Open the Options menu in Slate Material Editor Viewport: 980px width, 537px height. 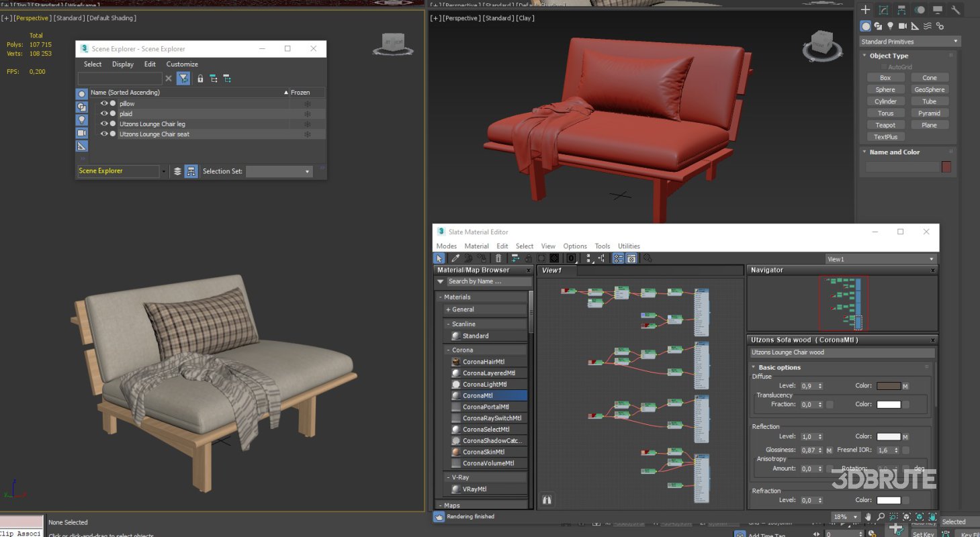pyautogui.click(x=575, y=246)
